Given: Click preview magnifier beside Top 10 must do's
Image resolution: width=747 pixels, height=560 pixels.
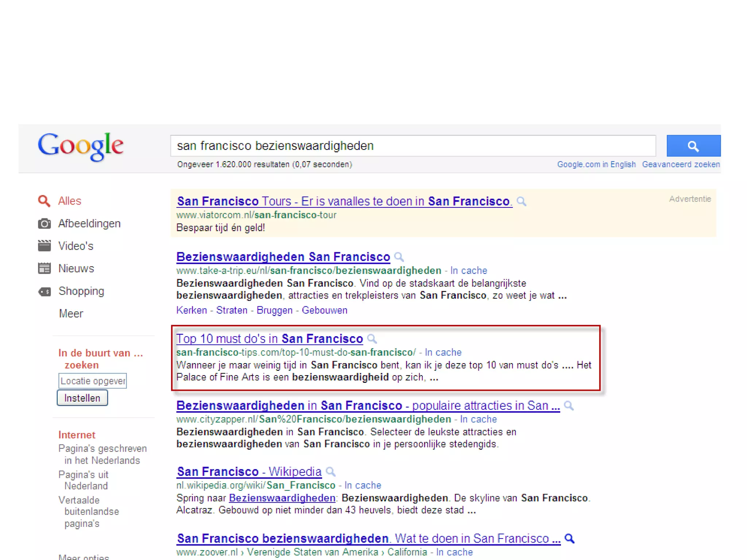Looking at the screenshot, I should 372,339.
